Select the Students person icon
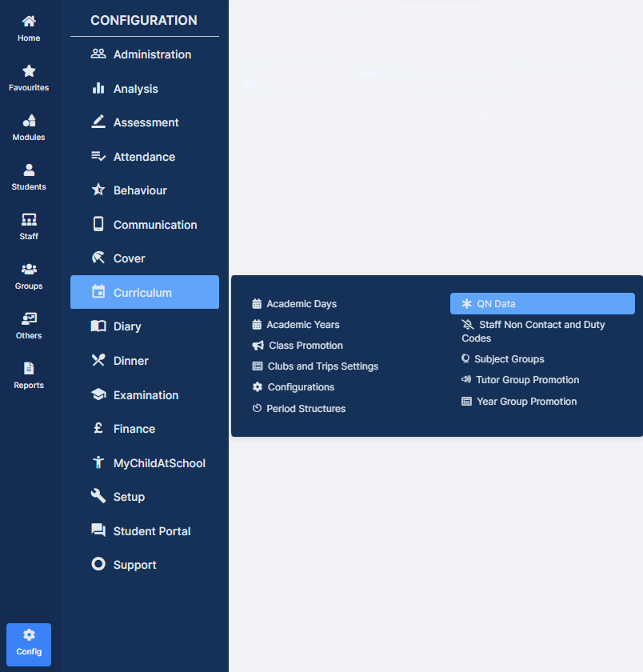 [x=29, y=170]
